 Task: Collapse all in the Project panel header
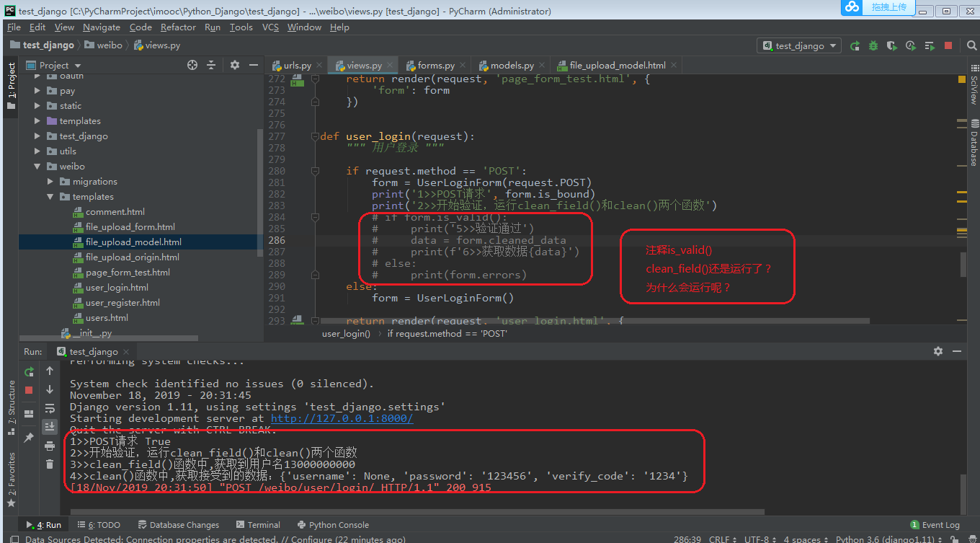click(x=211, y=65)
